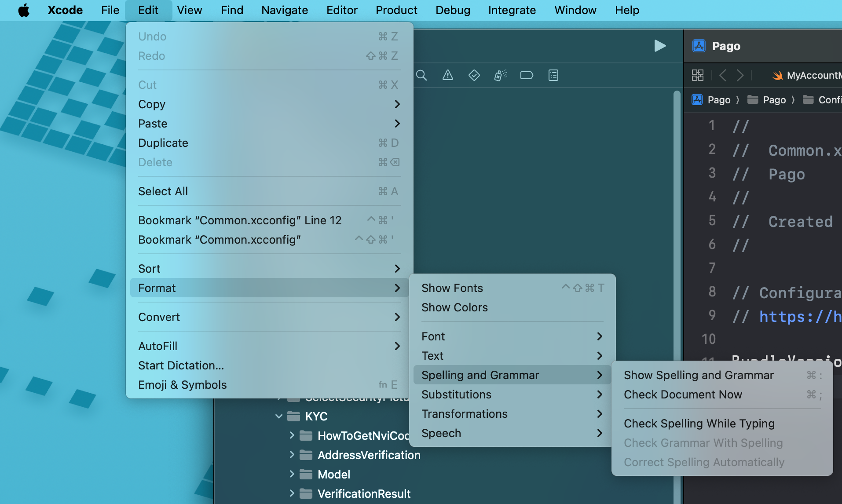Enable Check Grammar With Spelling

tap(703, 443)
